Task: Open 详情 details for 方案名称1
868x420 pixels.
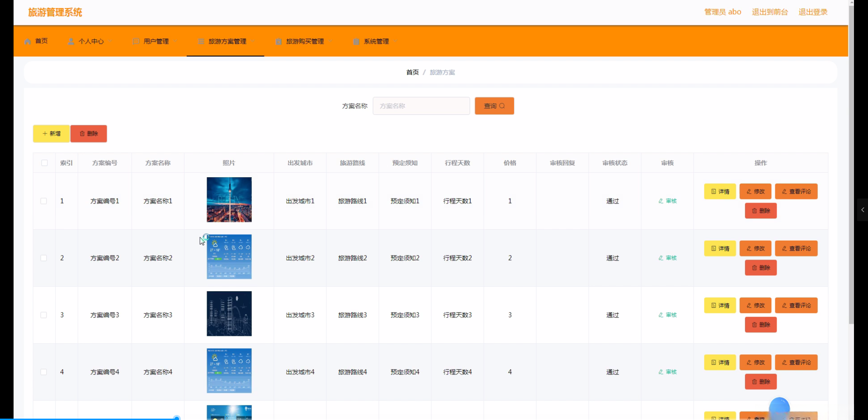Action: pos(720,192)
